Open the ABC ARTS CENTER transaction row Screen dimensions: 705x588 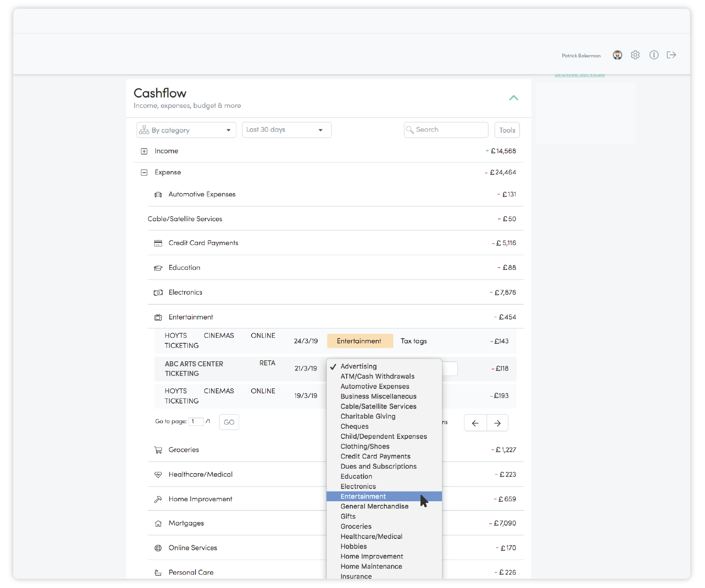(x=336, y=369)
